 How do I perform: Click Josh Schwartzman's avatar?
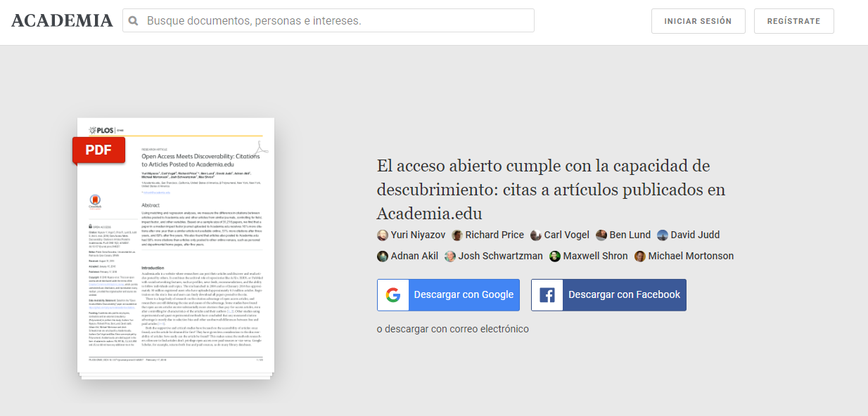[450, 256]
